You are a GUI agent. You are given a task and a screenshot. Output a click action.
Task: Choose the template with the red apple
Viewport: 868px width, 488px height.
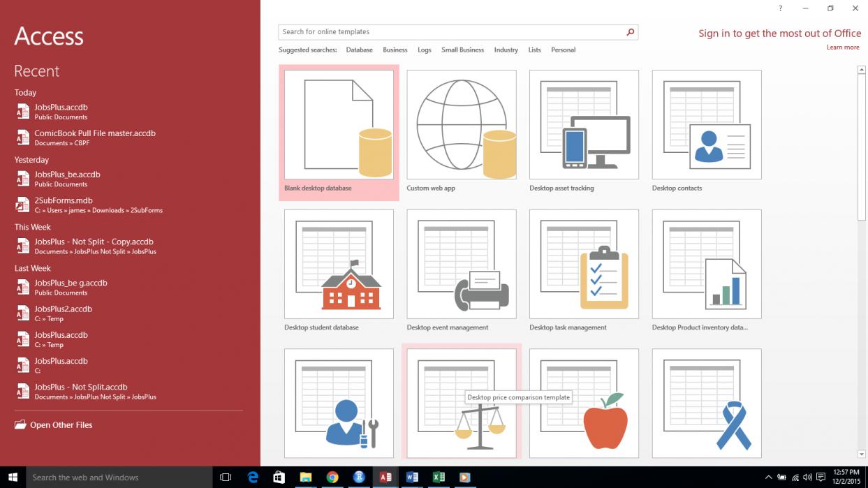tap(584, 404)
